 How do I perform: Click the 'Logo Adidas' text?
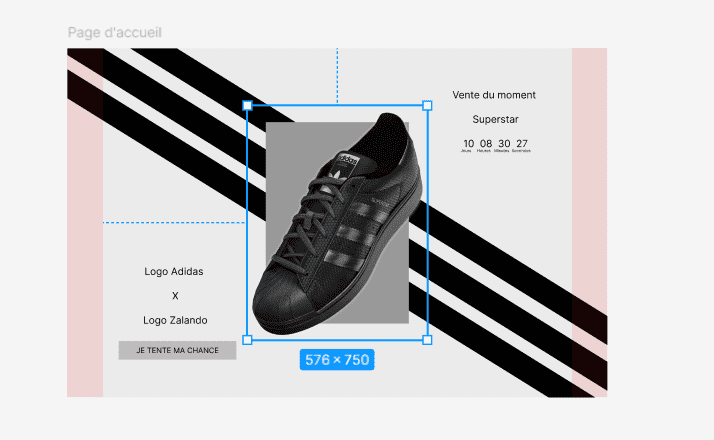click(x=174, y=271)
